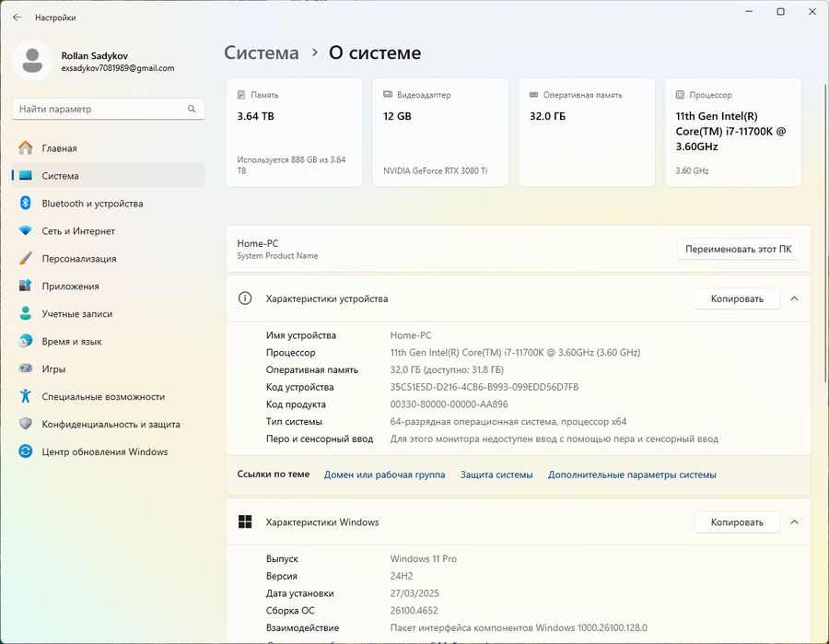
Task: Open Защита системы link
Action: (x=496, y=474)
